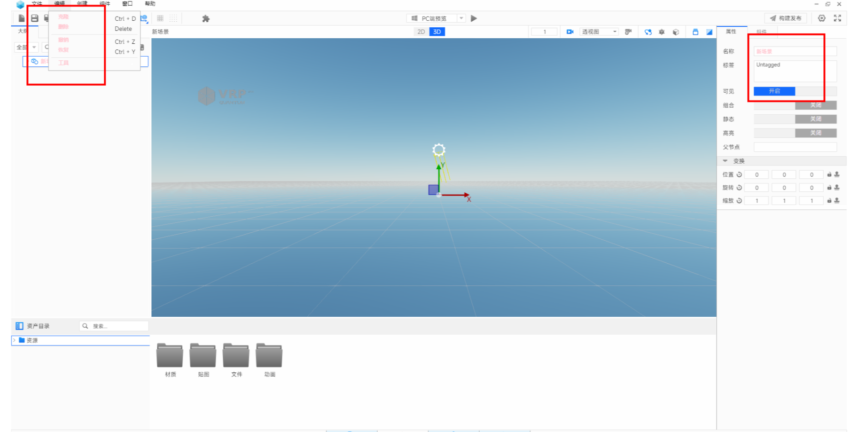
Task: Switch to the 组件 tab in right panel
Action: click(761, 31)
